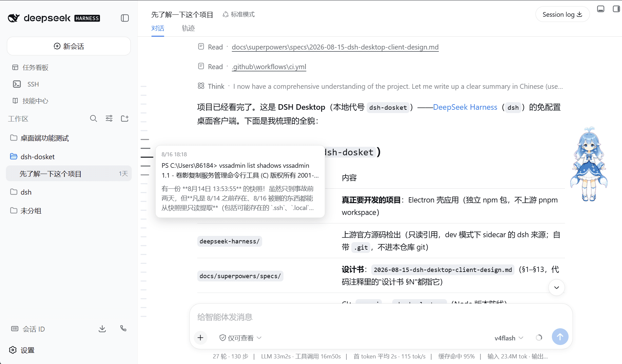The image size is (622, 364).
Task: Collapse the left sidebar panel icon
Action: [x=125, y=18]
